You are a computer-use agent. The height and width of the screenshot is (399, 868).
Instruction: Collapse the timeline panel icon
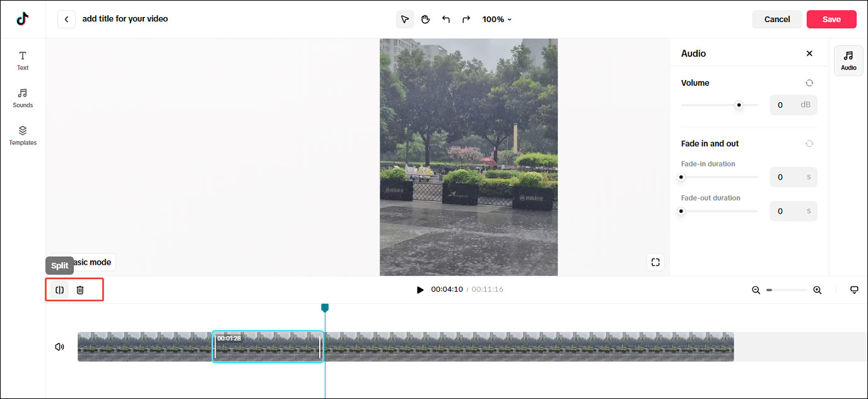point(854,290)
